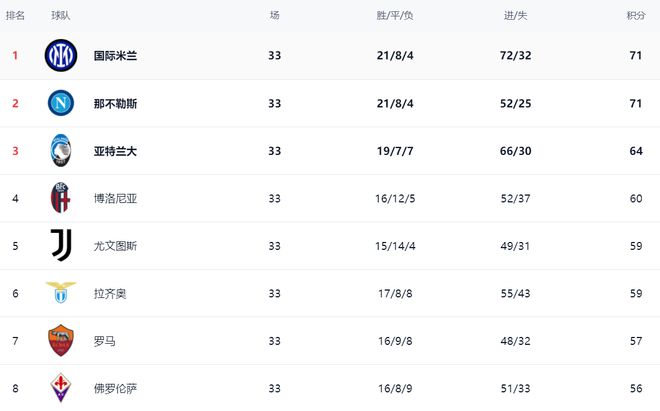Sort by the 积分 column header

point(636,15)
